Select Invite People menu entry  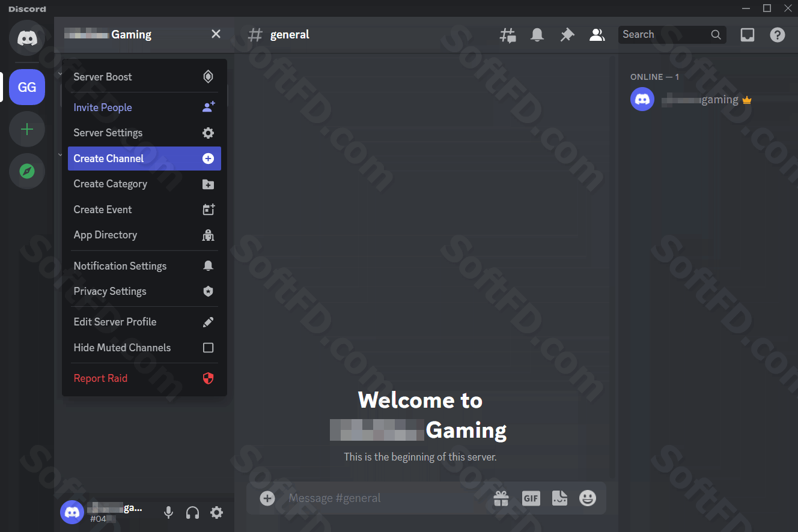coord(144,107)
